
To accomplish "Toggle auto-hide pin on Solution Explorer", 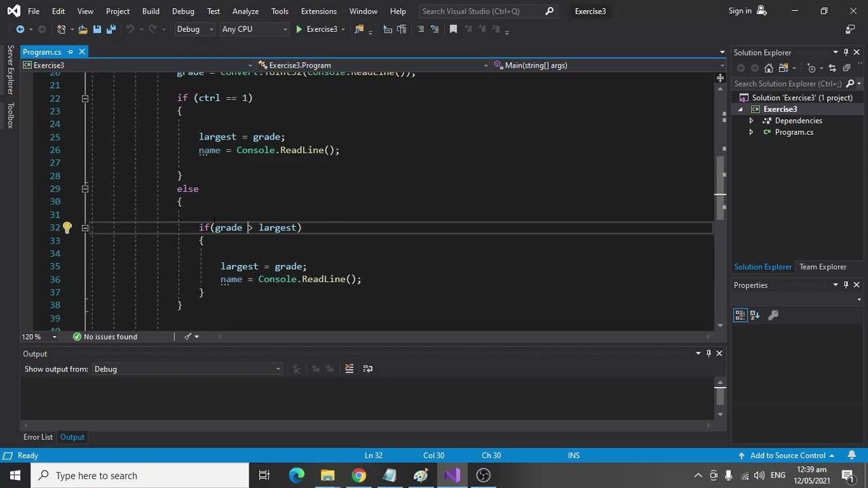I will click(846, 52).
